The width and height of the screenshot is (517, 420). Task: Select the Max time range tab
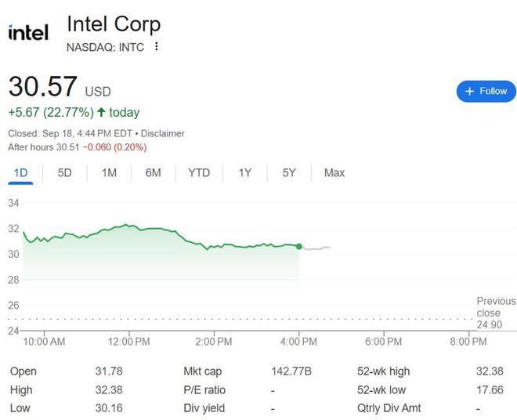pyautogui.click(x=334, y=172)
